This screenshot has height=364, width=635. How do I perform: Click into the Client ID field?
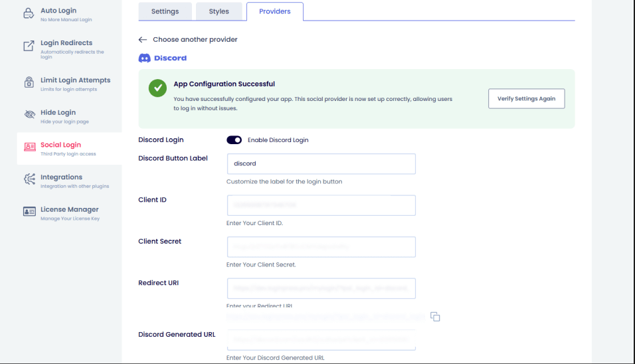[321, 205]
